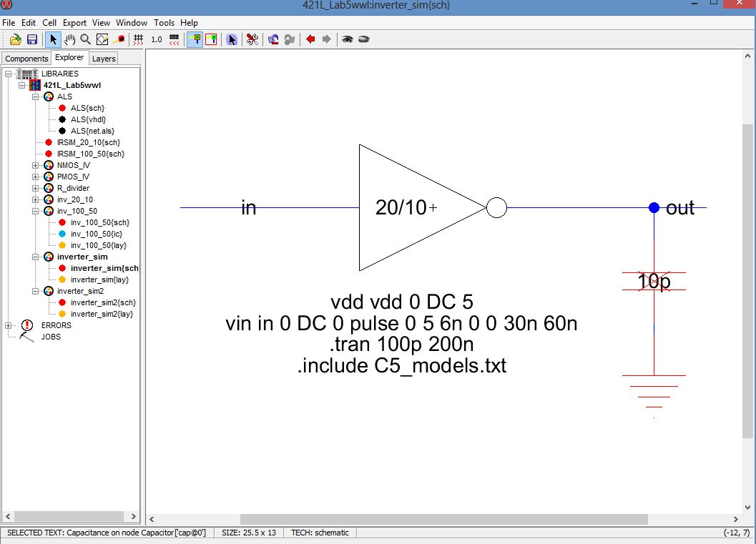The image size is (756, 544).
Task: Expand the inv_20_10 cell group
Action: [35, 199]
